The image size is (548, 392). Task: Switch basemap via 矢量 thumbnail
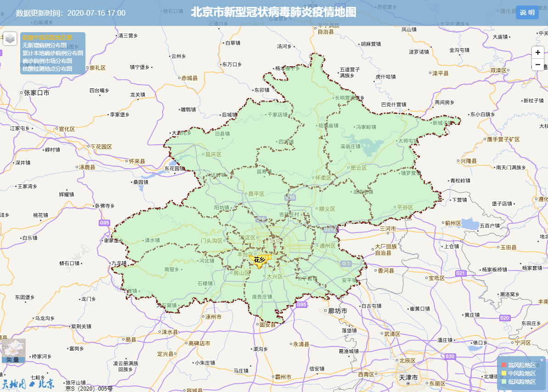14,351
